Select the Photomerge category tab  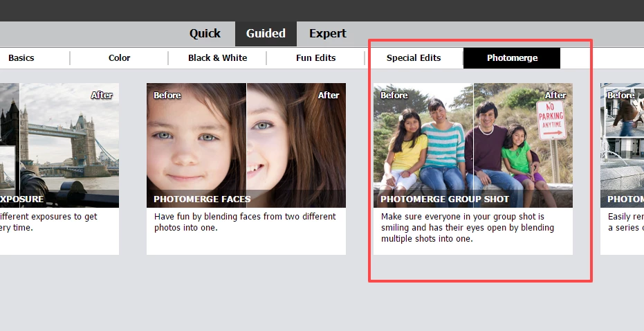pos(512,58)
